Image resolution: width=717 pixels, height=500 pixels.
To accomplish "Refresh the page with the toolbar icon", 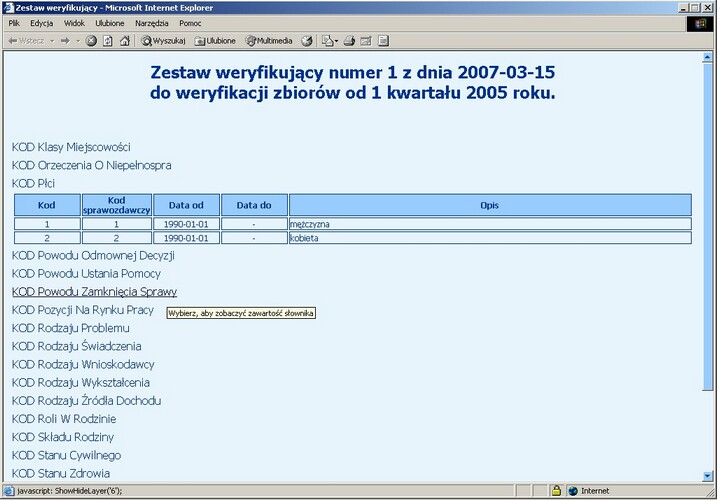I will pyautogui.click(x=108, y=41).
